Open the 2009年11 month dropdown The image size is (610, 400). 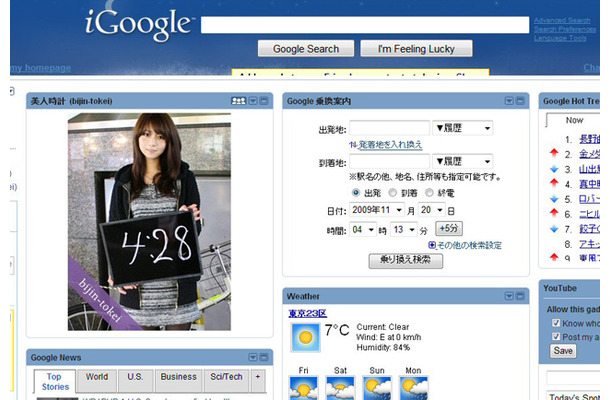(377, 210)
